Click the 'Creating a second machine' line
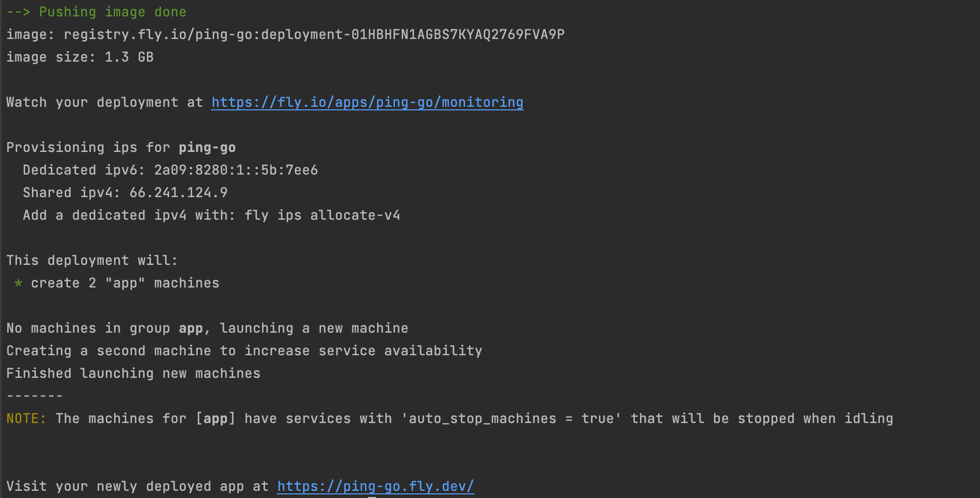This screenshot has height=498, width=980. coord(244,351)
